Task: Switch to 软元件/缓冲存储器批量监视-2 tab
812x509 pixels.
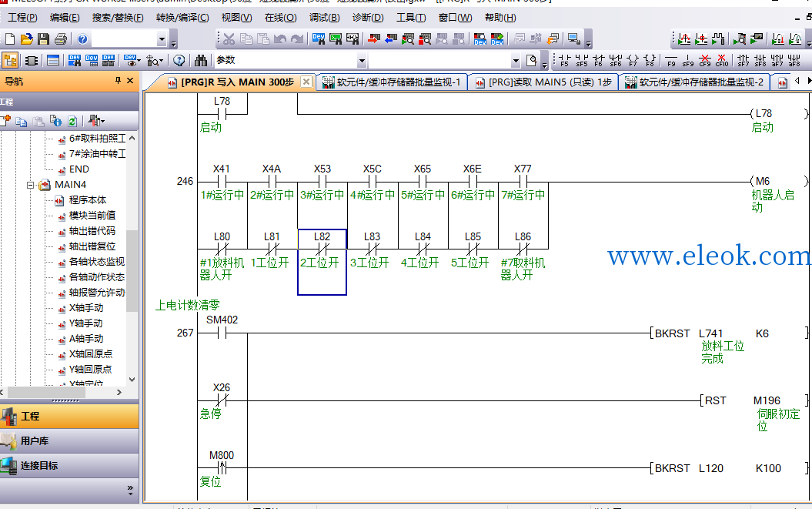Action: (694, 82)
